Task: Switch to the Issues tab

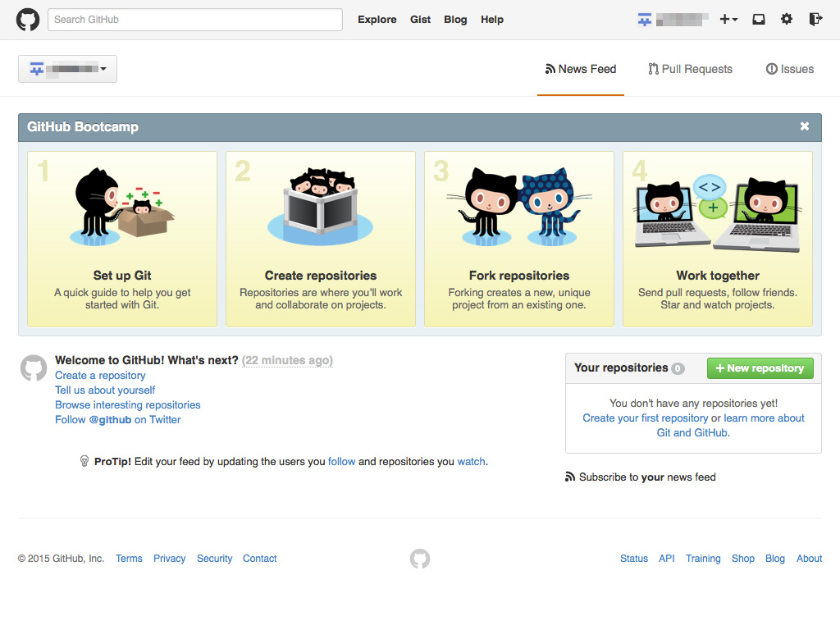Action: tap(789, 69)
